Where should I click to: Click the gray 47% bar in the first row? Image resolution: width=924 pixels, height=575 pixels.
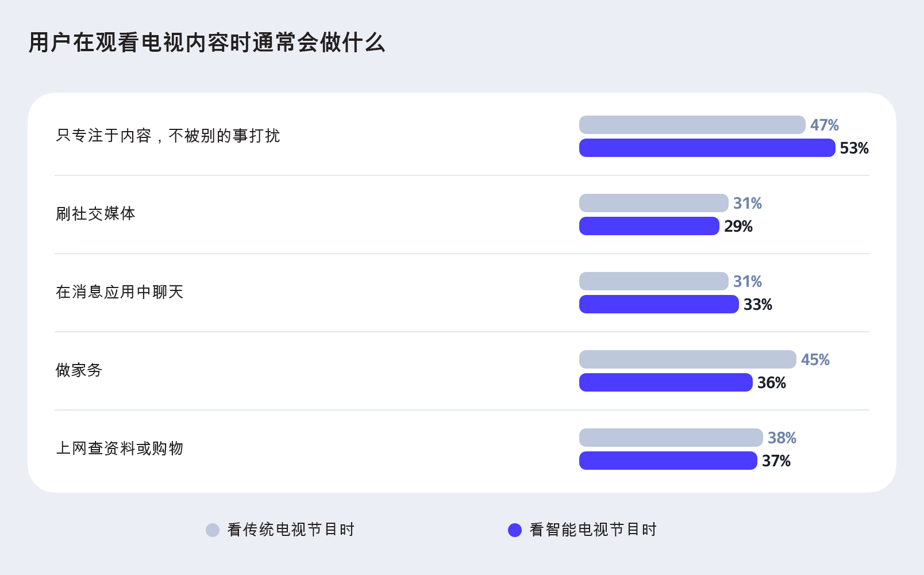(x=692, y=125)
